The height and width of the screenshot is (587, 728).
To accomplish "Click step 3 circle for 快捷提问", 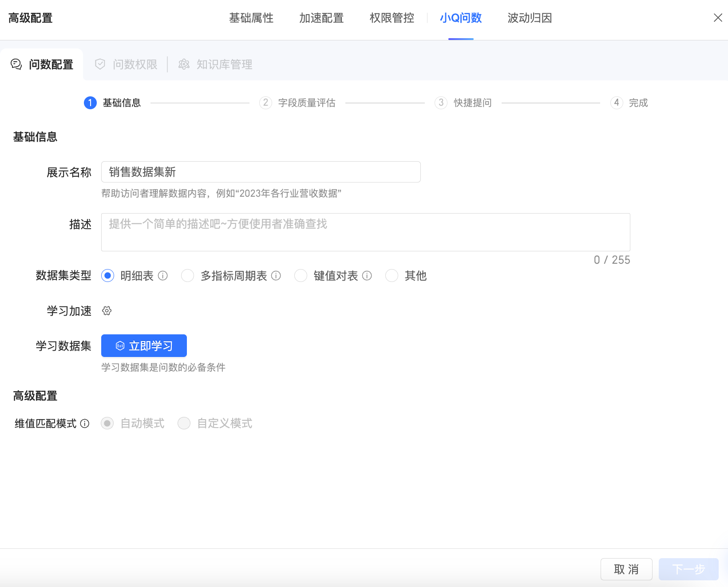I will [441, 103].
